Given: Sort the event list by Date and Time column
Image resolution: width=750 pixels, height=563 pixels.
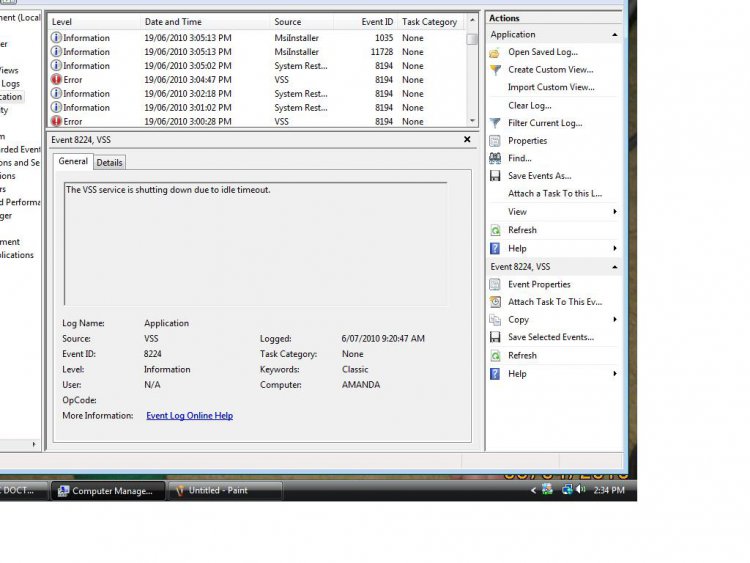Looking at the screenshot, I should click(x=206, y=22).
